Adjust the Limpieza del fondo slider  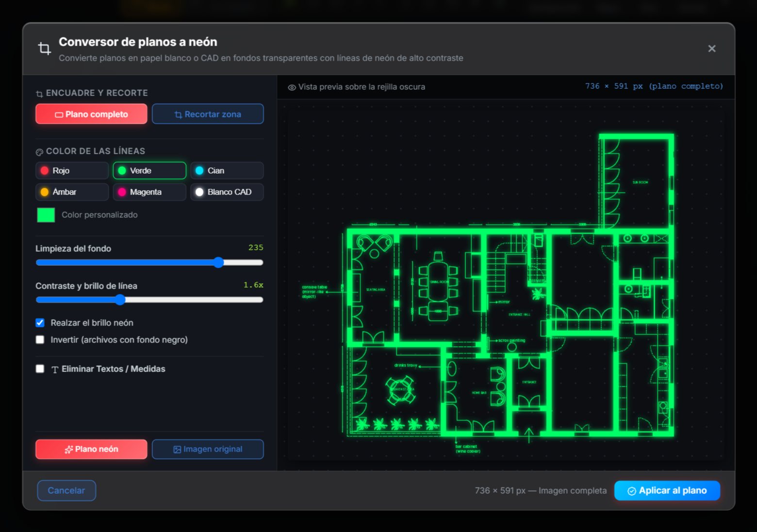pyautogui.click(x=149, y=262)
